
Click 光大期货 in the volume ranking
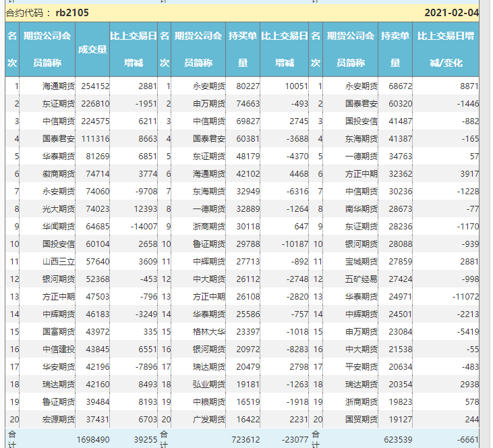click(x=59, y=209)
